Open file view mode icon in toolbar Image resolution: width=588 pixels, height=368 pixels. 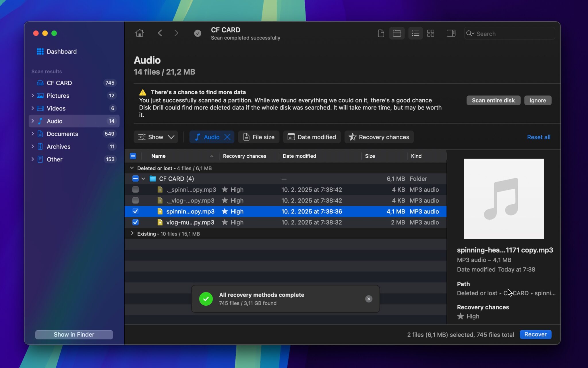(x=381, y=33)
